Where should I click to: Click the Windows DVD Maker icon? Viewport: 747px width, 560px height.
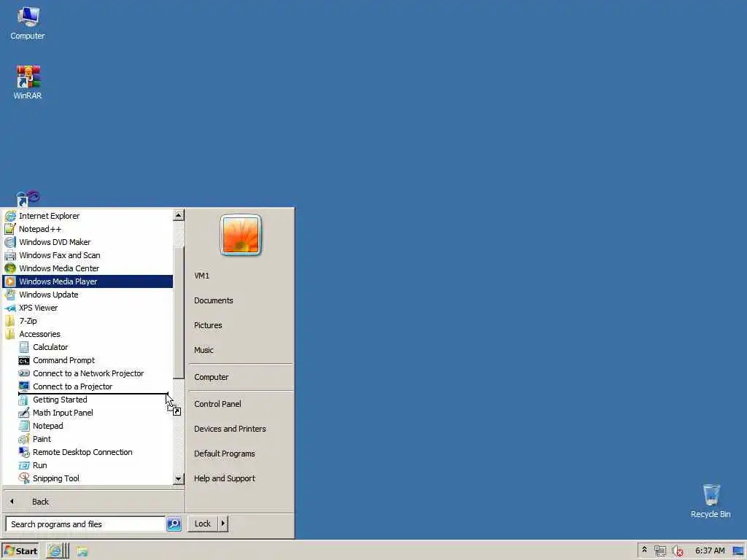pyautogui.click(x=10, y=242)
